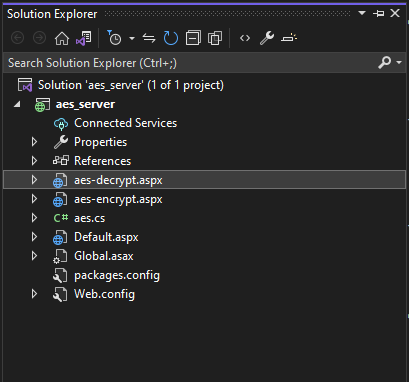Open Properties with the wrench toolbar icon
The width and height of the screenshot is (409, 382).
point(267,38)
